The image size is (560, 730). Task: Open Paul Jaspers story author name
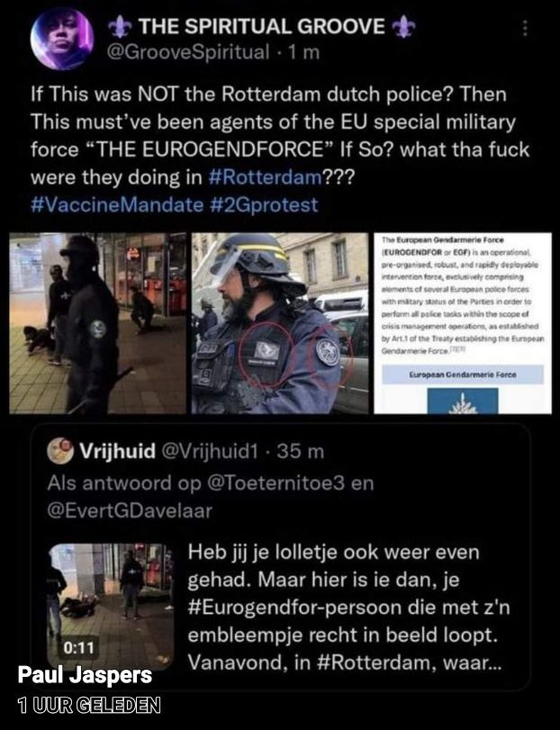(85, 675)
